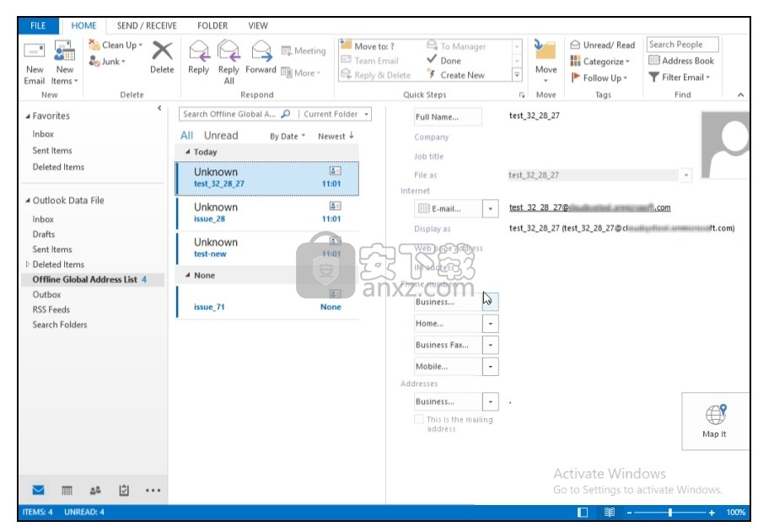Open the Address Book
The width and height of the screenshot is (774, 532).
(x=681, y=61)
